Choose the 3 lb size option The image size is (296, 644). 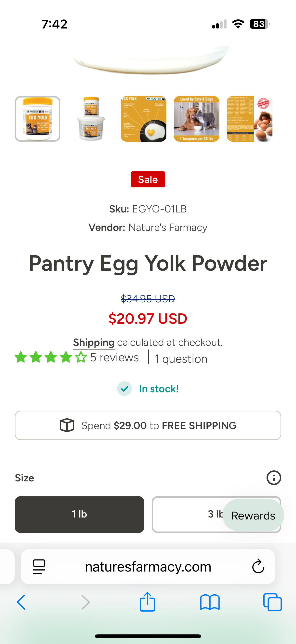[187, 514]
